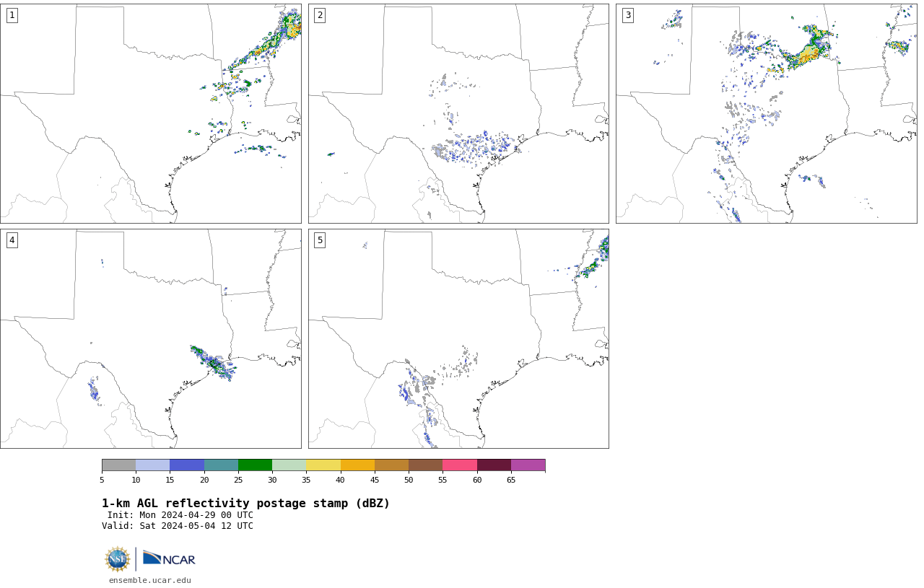Screen dimensions: 924x588
Task: Click the panel number label 5
Action: coord(320,240)
